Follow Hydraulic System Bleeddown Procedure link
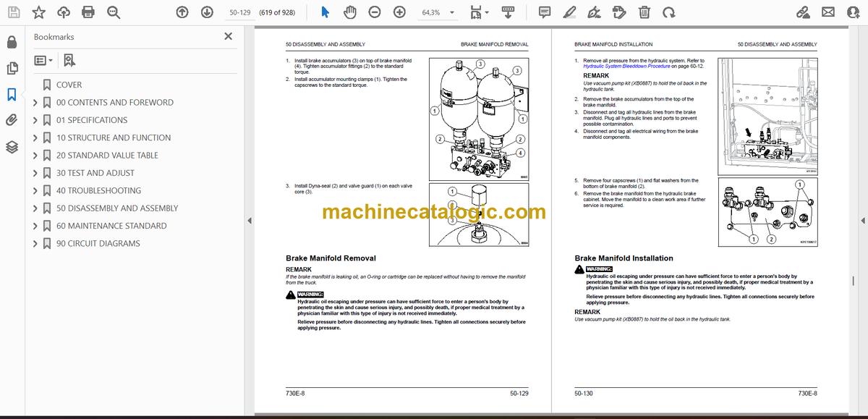This screenshot has width=868, height=419. click(626, 66)
